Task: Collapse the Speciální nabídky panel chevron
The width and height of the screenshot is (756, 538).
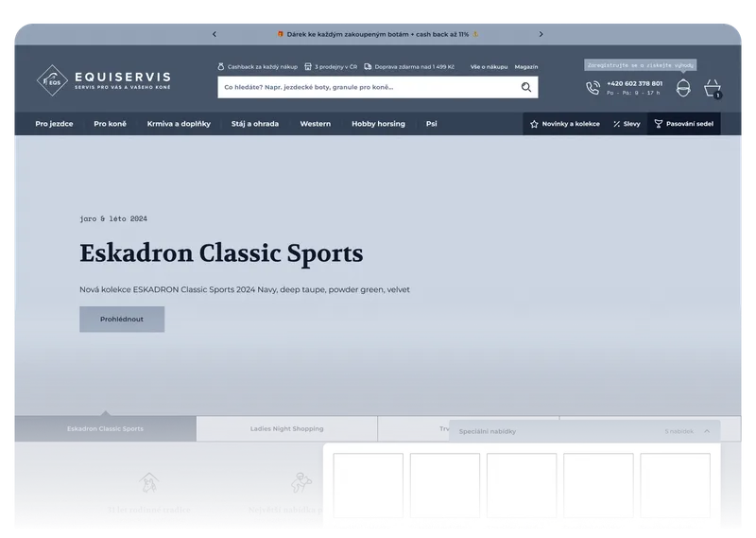Action: click(x=707, y=431)
